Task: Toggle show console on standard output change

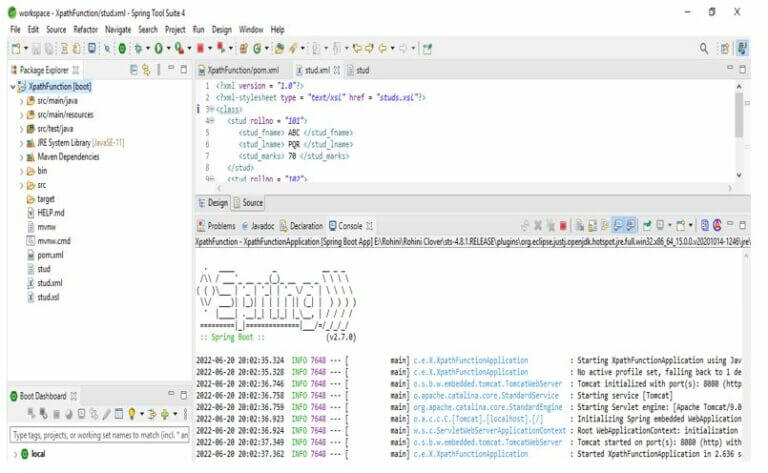Action: [618, 225]
